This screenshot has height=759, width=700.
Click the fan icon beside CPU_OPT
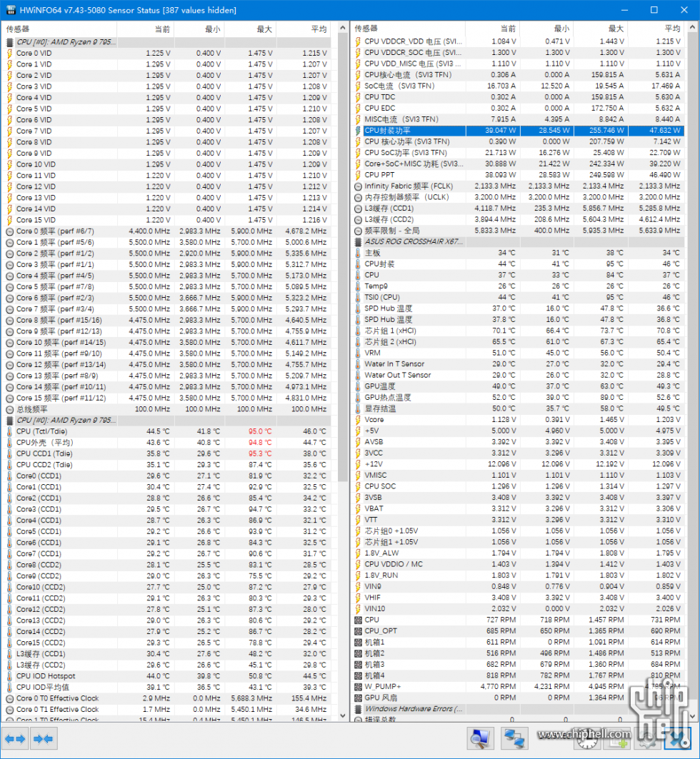click(x=358, y=631)
